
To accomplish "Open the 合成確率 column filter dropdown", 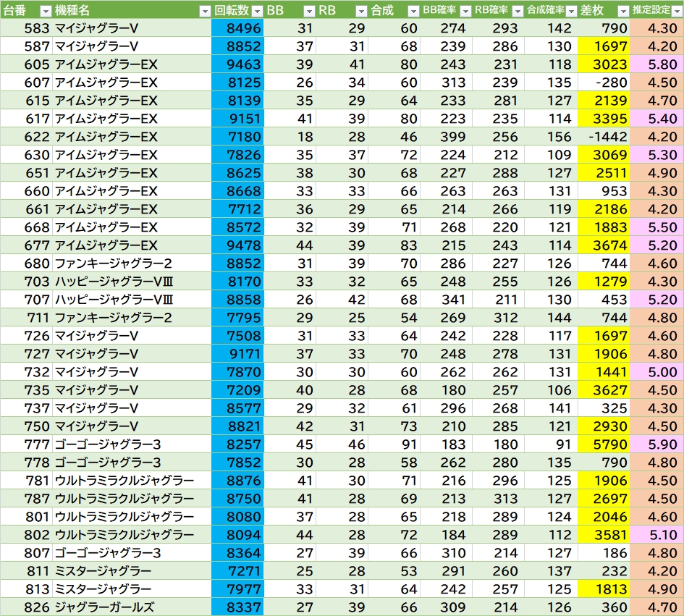I will tap(571, 12).
